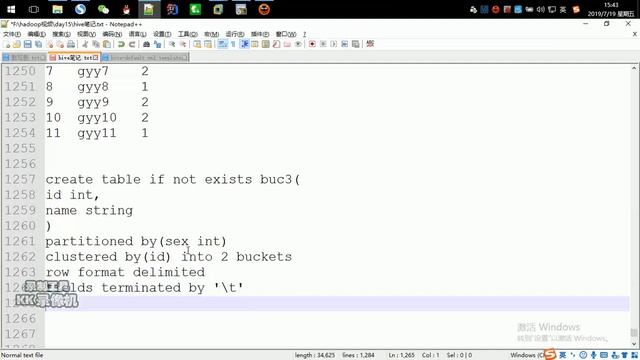Click the rightmost plugin toolbar icon
Image resolution: width=640 pixels, height=360 pixels.
pyautogui.click(x=370, y=44)
